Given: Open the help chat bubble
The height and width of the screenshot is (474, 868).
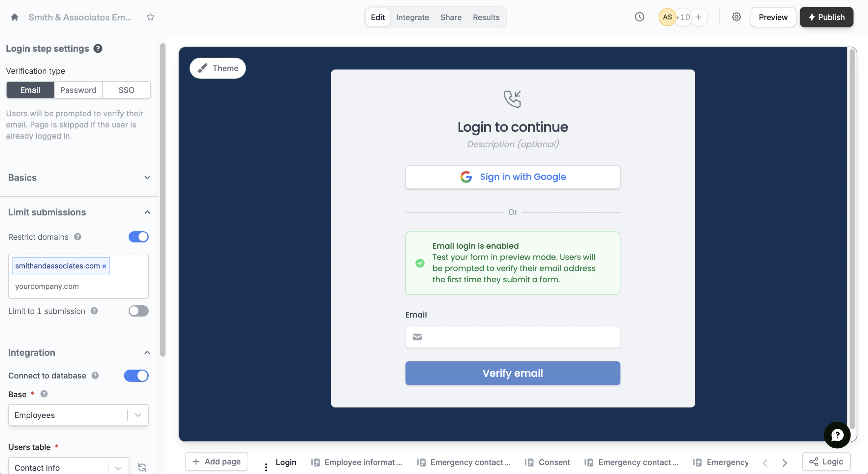Looking at the screenshot, I should (x=837, y=435).
